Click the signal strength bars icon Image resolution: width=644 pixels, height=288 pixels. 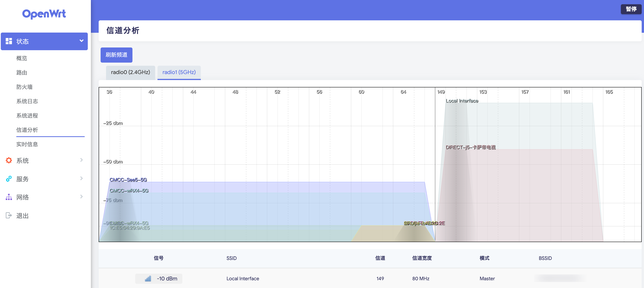pyautogui.click(x=148, y=279)
